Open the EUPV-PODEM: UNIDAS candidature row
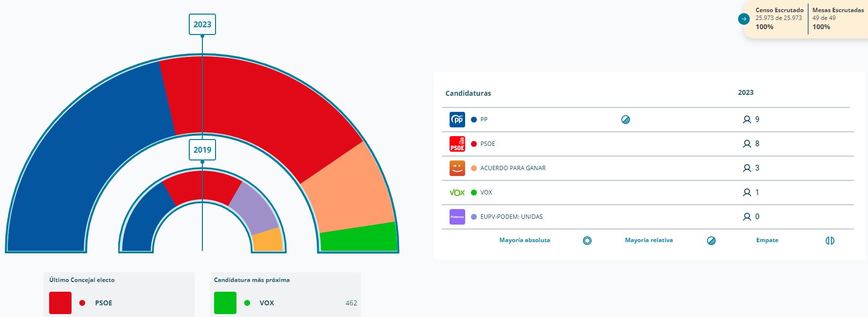The height and width of the screenshot is (317, 868). tap(511, 217)
